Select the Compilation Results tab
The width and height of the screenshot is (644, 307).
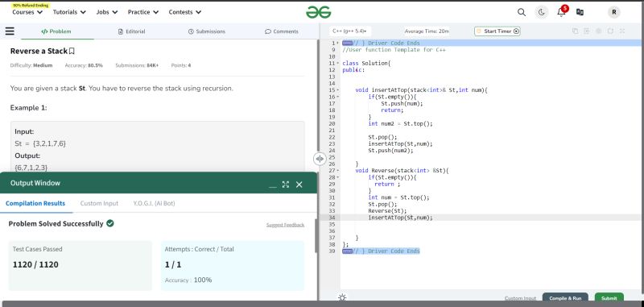pyautogui.click(x=35, y=203)
